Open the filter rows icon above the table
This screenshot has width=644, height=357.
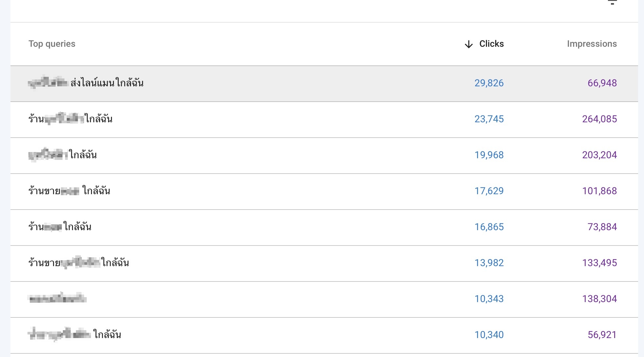point(612,2)
